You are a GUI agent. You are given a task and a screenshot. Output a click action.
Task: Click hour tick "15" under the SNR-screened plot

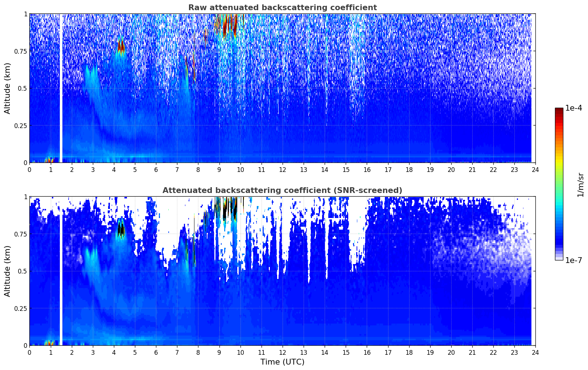click(346, 352)
